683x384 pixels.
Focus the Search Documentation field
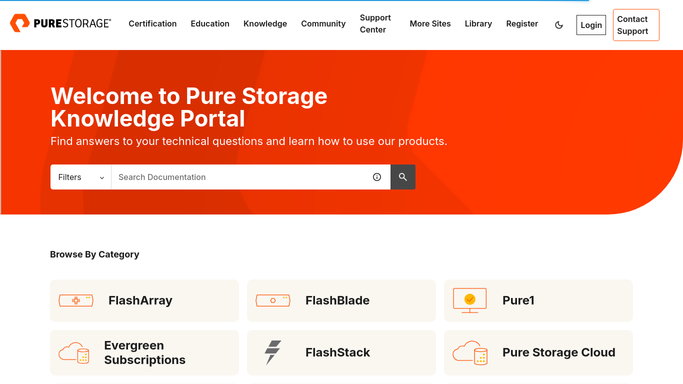[242, 177]
